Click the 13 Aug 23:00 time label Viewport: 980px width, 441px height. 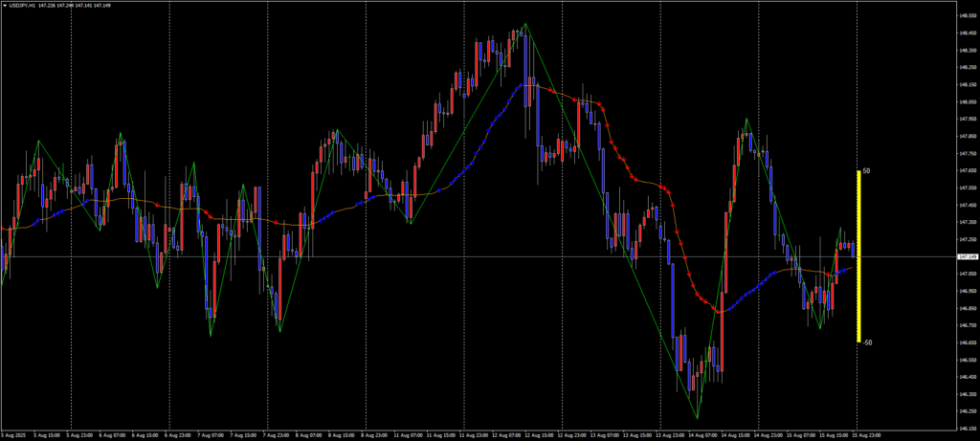point(671,435)
